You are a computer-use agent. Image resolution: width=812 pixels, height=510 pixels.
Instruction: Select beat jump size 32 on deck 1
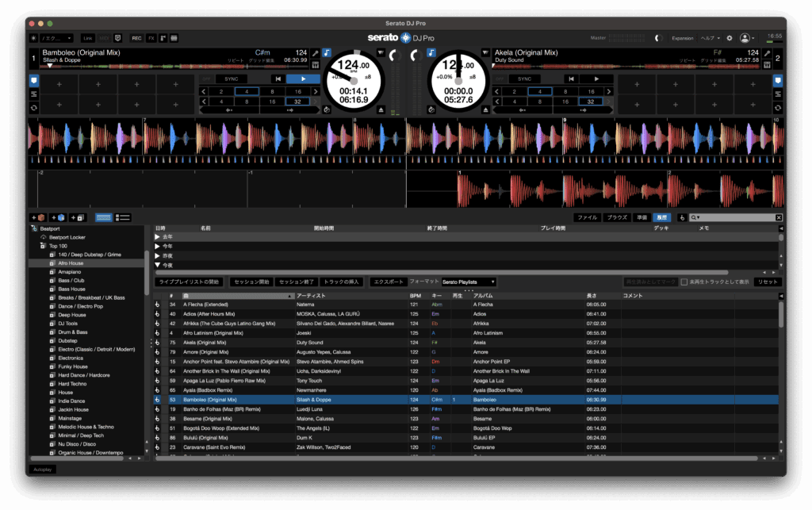point(298,102)
